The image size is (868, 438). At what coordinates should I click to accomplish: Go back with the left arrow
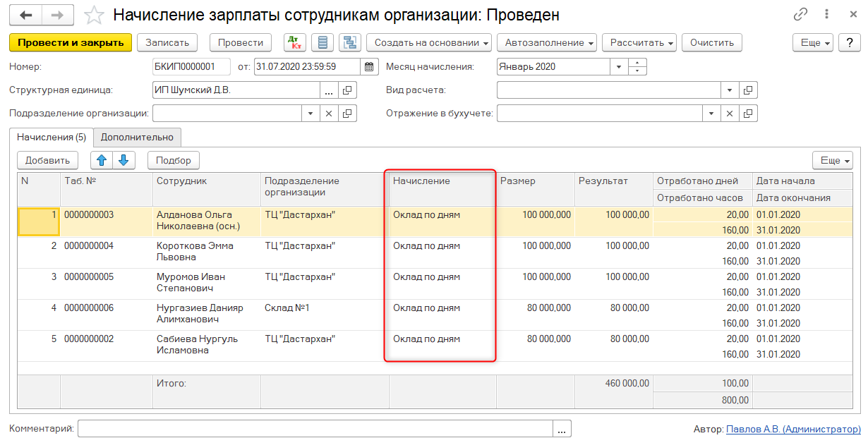pos(25,15)
